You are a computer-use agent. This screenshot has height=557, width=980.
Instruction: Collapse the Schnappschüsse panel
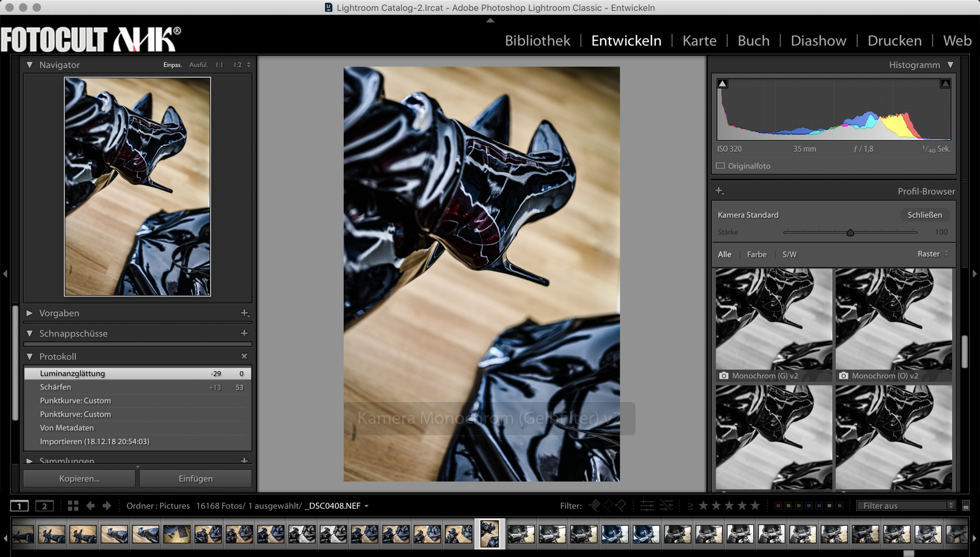coord(29,333)
